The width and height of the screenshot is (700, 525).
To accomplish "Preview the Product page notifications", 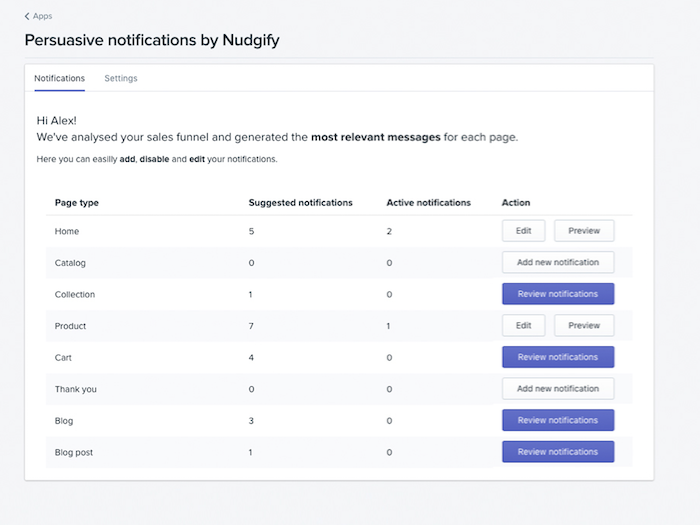I will [x=584, y=325].
